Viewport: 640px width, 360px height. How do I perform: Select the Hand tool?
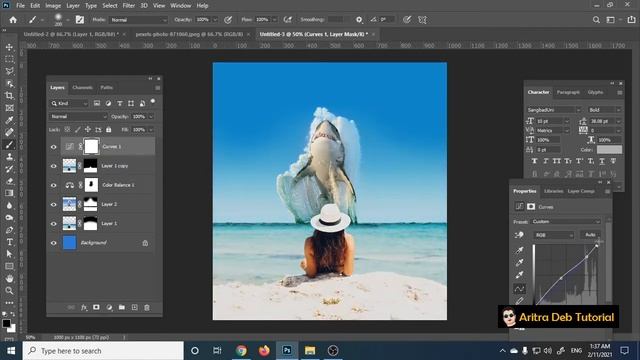point(9,278)
